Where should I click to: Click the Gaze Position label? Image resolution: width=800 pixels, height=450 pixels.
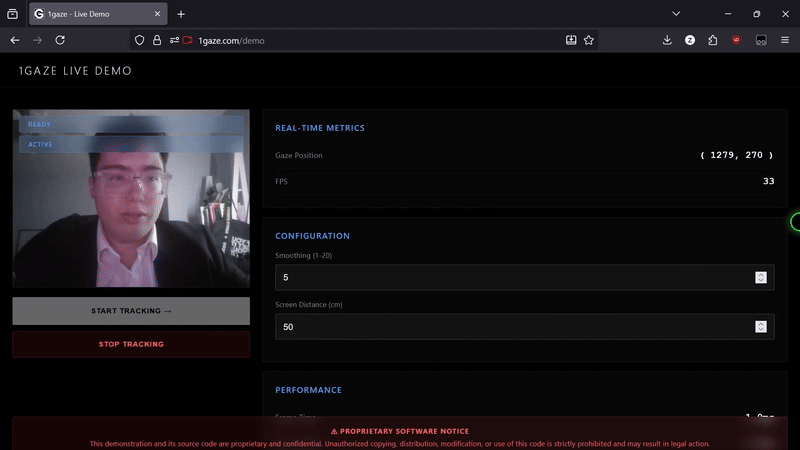[299, 155]
